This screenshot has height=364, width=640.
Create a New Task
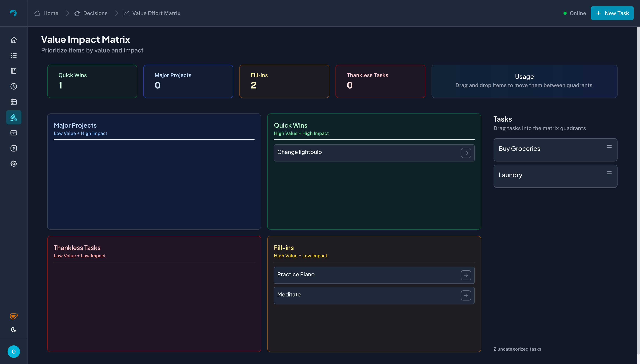612,13
